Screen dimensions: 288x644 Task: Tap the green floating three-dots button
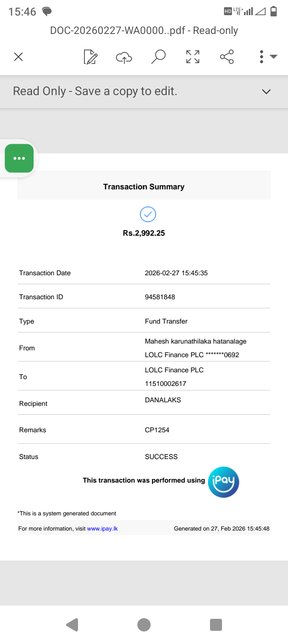pyautogui.click(x=19, y=158)
